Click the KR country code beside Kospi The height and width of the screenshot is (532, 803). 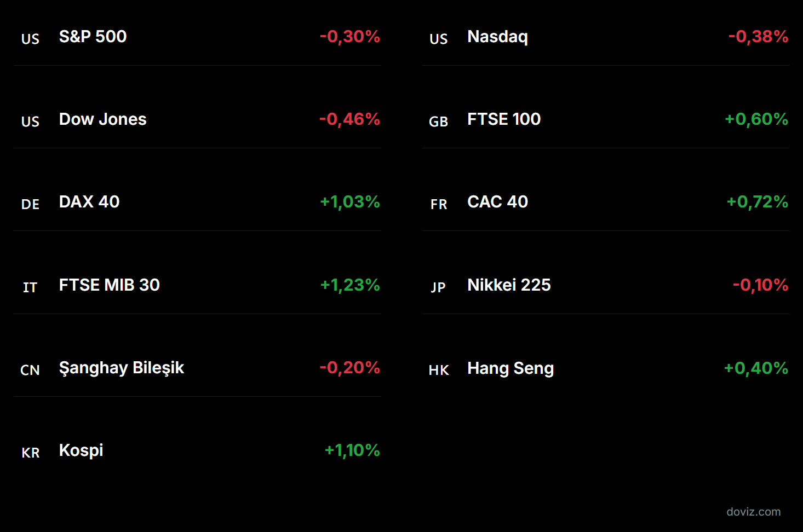click(30, 453)
